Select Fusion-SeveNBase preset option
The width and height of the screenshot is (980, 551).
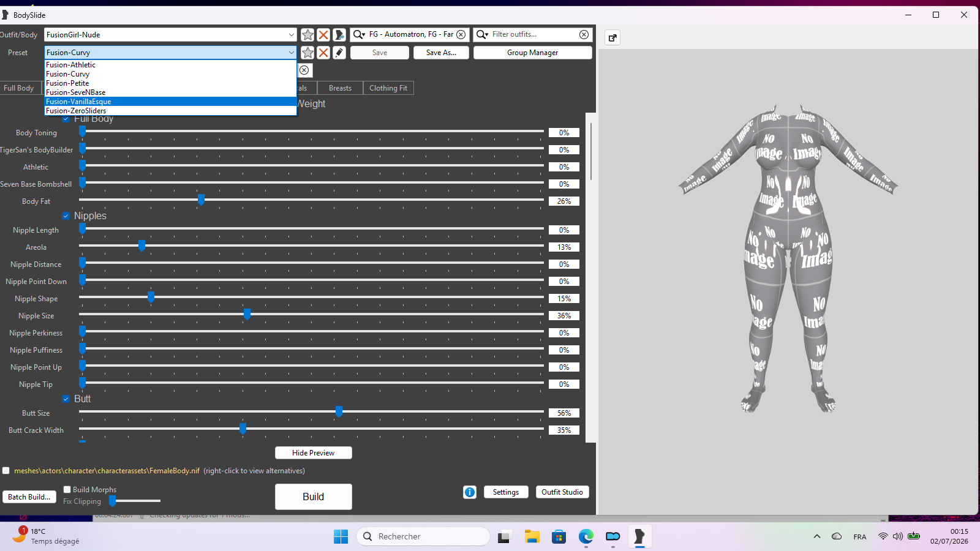pyautogui.click(x=170, y=92)
